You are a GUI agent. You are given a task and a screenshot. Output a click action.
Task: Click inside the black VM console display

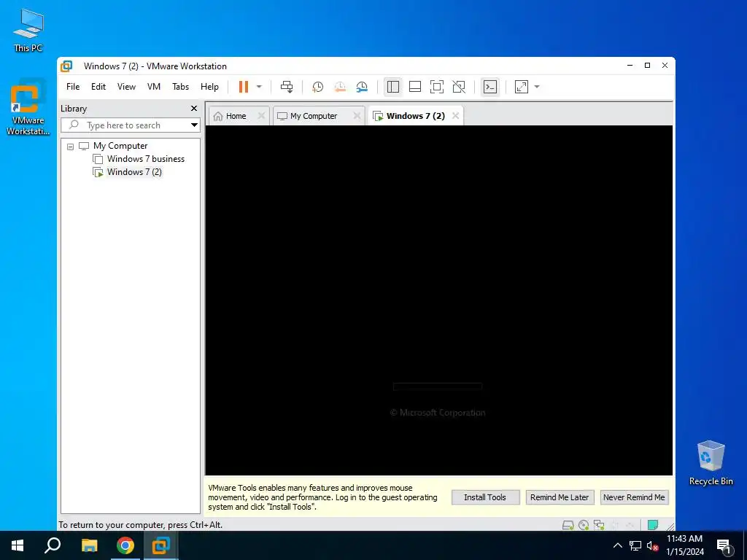pos(438,300)
